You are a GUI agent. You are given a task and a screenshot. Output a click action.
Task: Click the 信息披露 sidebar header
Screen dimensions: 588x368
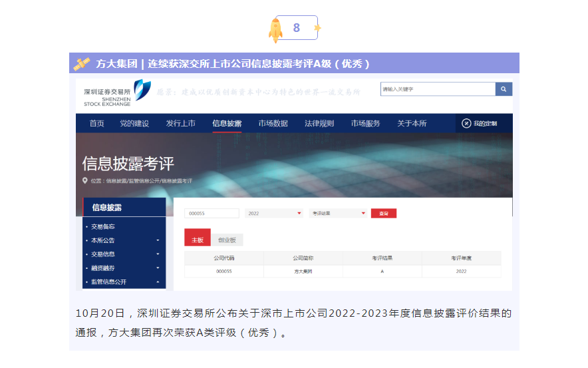124,208
